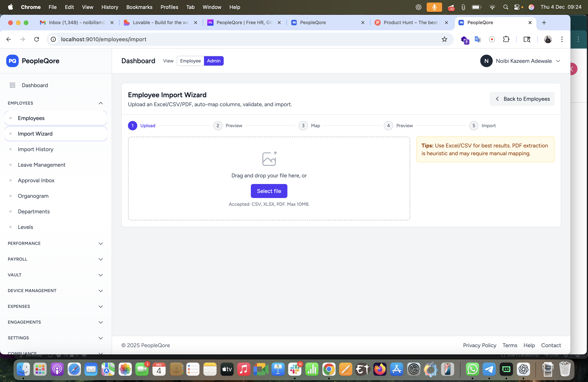The height and width of the screenshot is (382, 588).
Task: Click the browser address bar URL
Action: 104,39
